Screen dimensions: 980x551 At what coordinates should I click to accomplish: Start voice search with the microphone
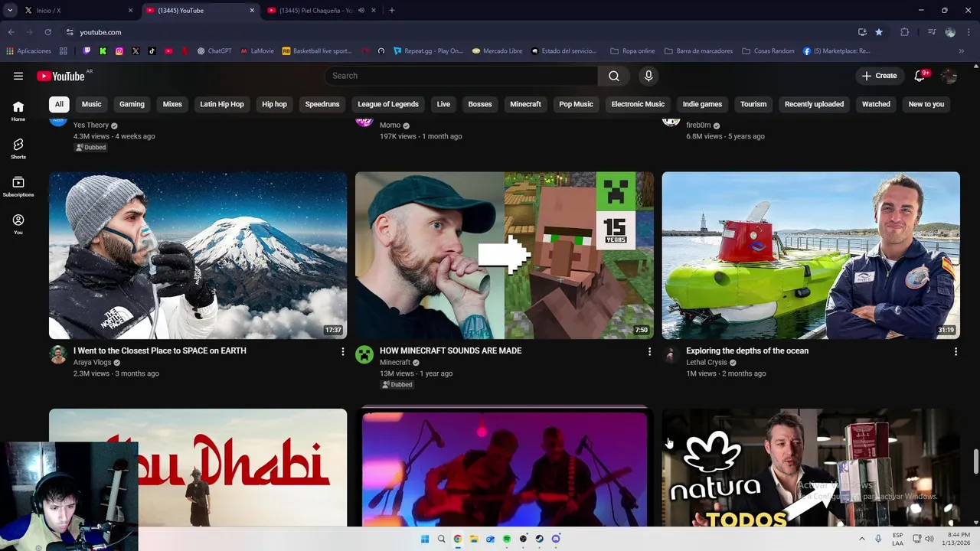[648, 76]
